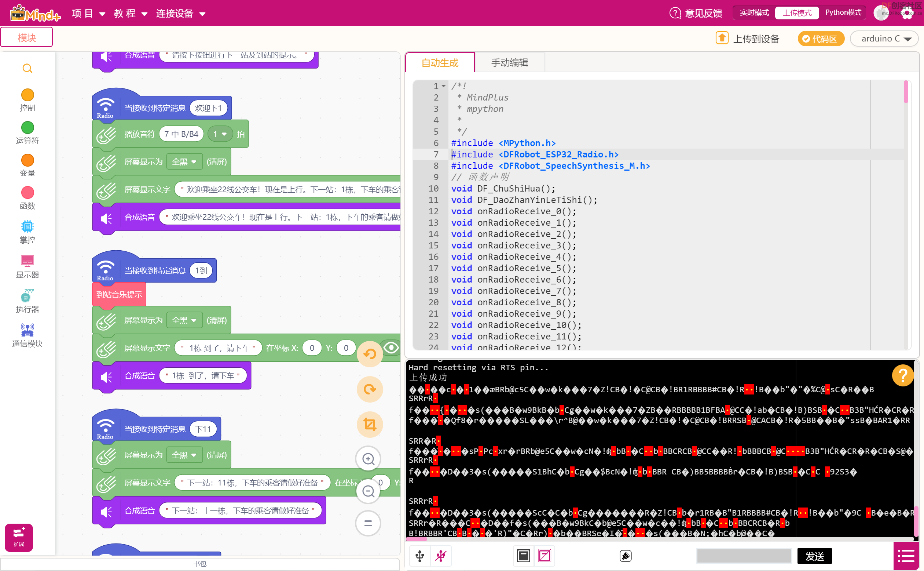Click the serial connect USB icon
924x571 pixels.
pos(419,556)
